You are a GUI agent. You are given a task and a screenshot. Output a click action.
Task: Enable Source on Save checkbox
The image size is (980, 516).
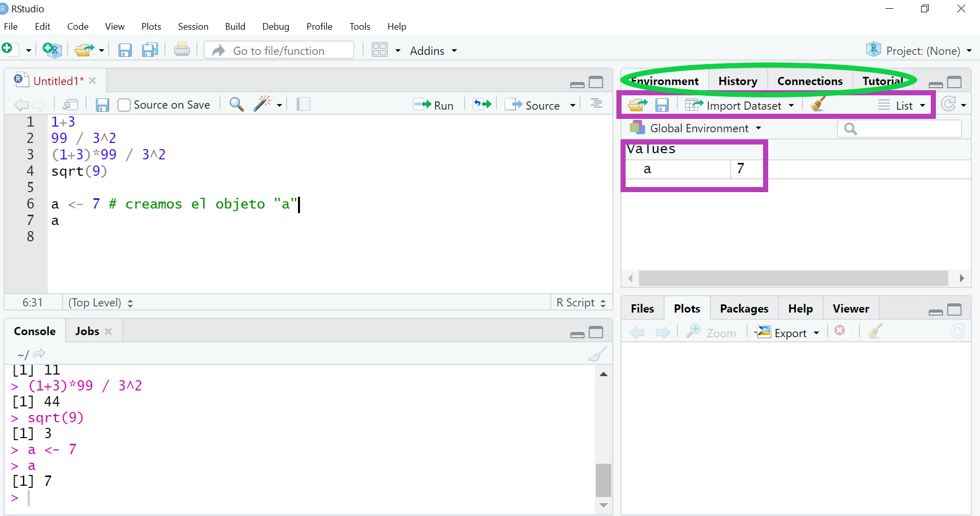pos(124,105)
